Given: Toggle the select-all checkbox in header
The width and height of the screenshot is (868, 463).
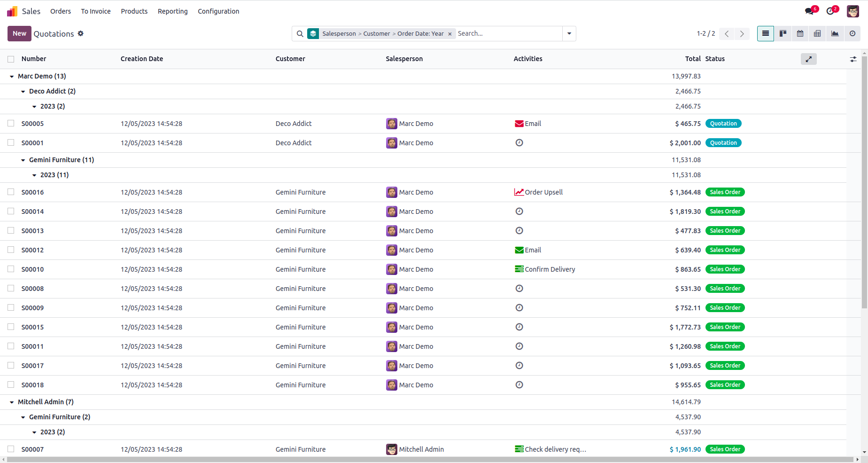Looking at the screenshot, I should coord(11,59).
